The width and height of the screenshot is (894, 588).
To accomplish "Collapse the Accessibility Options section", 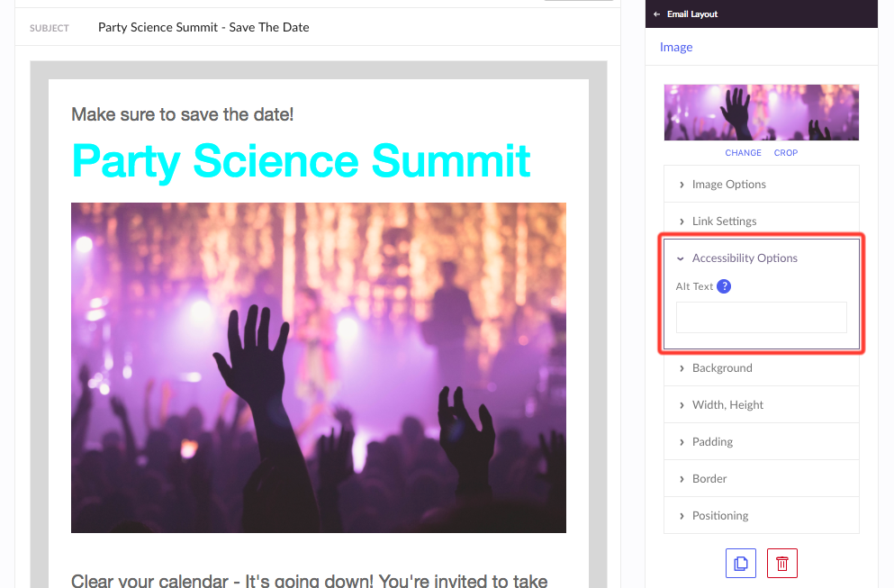I will [761, 258].
